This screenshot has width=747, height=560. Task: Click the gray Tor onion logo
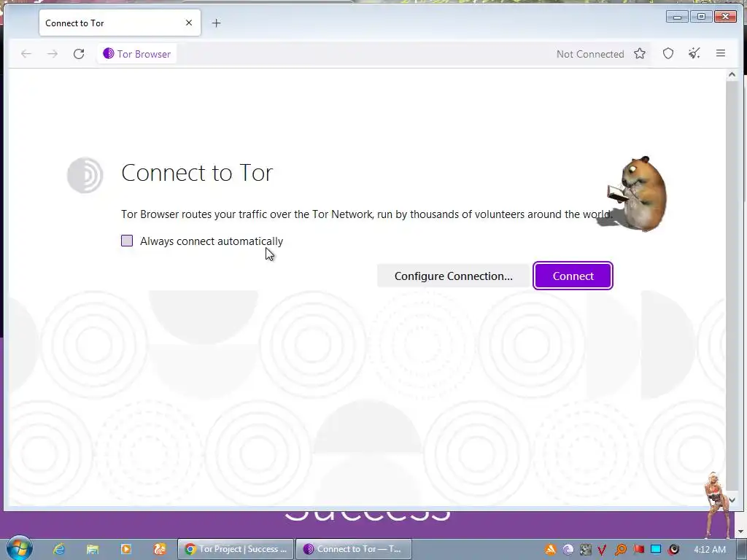(85, 175)
